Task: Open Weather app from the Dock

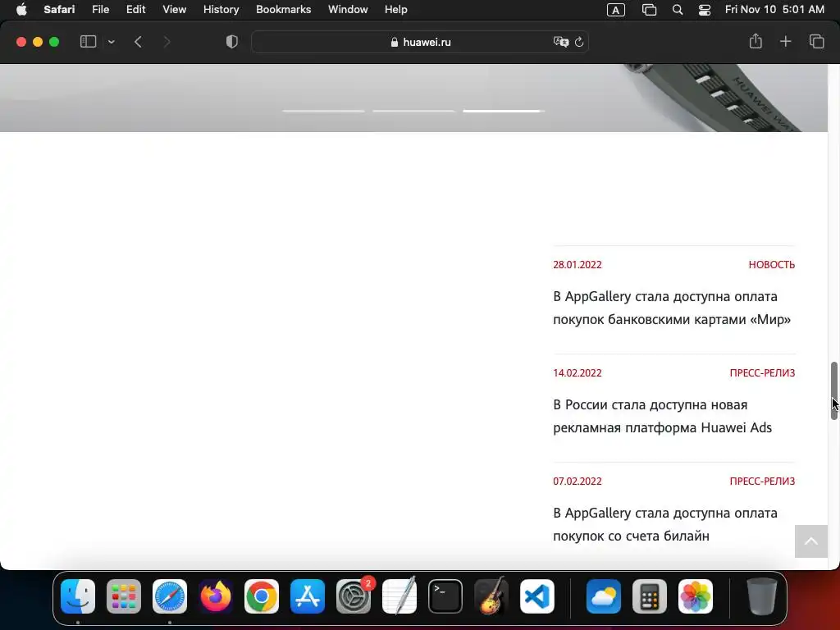Action: pos(604,596)
